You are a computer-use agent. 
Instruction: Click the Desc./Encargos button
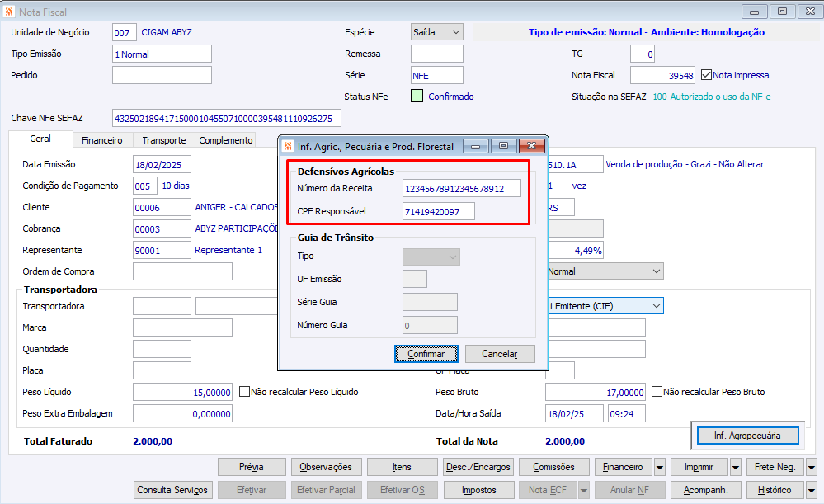coord(478,467)
